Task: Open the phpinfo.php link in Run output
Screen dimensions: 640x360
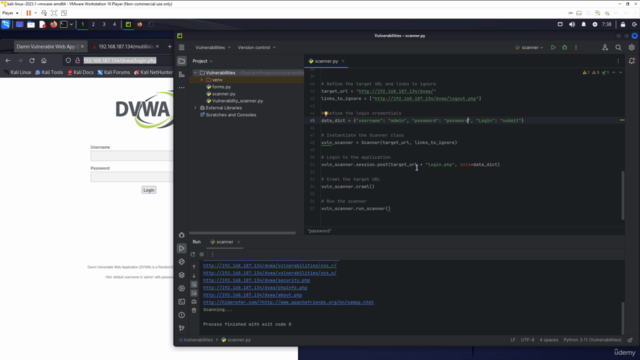Action: (x=255, y=288)
